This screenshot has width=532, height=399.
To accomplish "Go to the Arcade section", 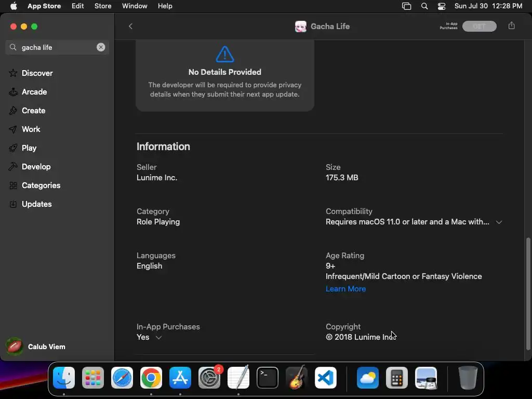I will click(34, 91).
